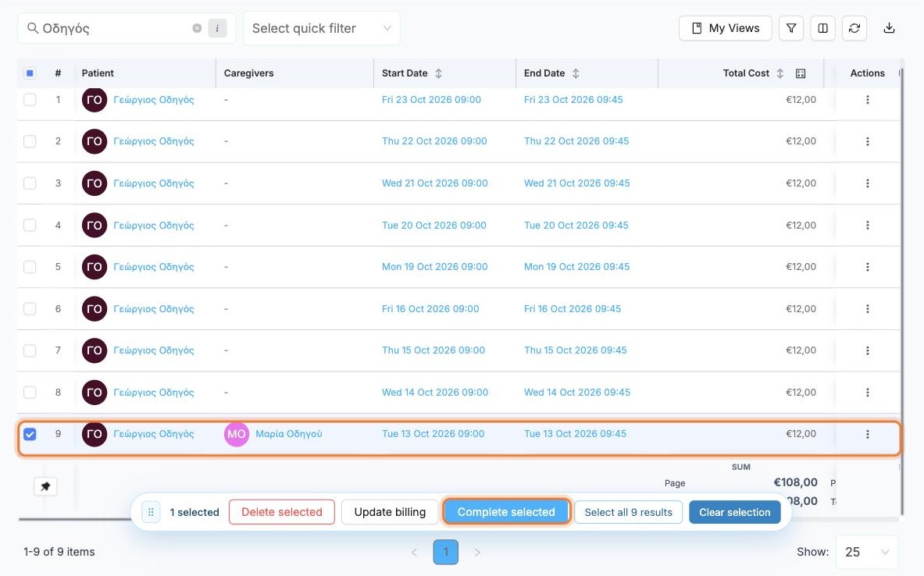This screenshot has height=576, width=924.
Task: Click the pin icon in the summary row
Action: pos(45,486)
